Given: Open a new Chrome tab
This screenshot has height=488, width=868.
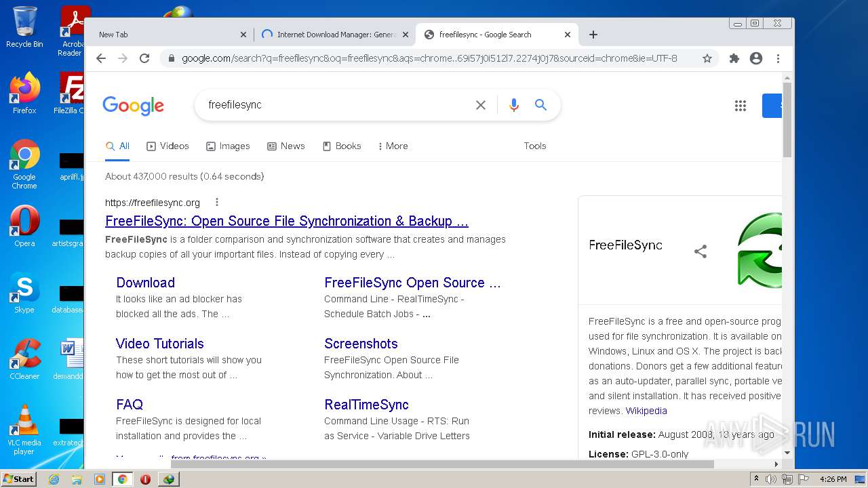Looking at the screenshot, I should click(x=593, y=35).
